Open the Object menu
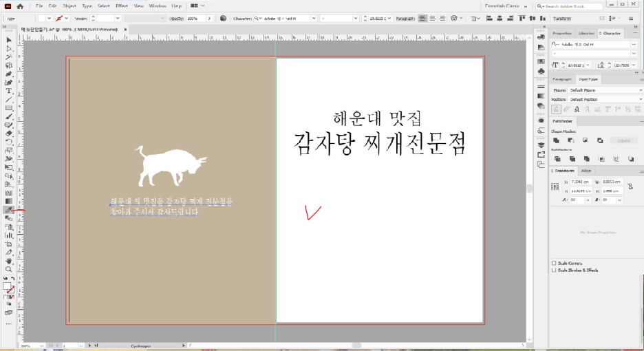This screenshot has height=351, width=644. [x=69, y=6]
